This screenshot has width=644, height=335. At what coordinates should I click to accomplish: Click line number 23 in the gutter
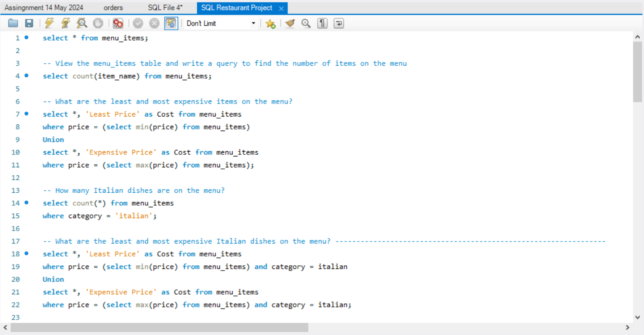point(15,317)
